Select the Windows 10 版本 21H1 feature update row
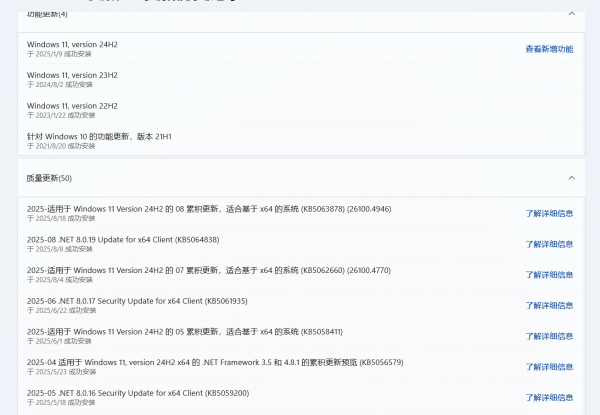This screenshot has width=600, height=415. 302,140
